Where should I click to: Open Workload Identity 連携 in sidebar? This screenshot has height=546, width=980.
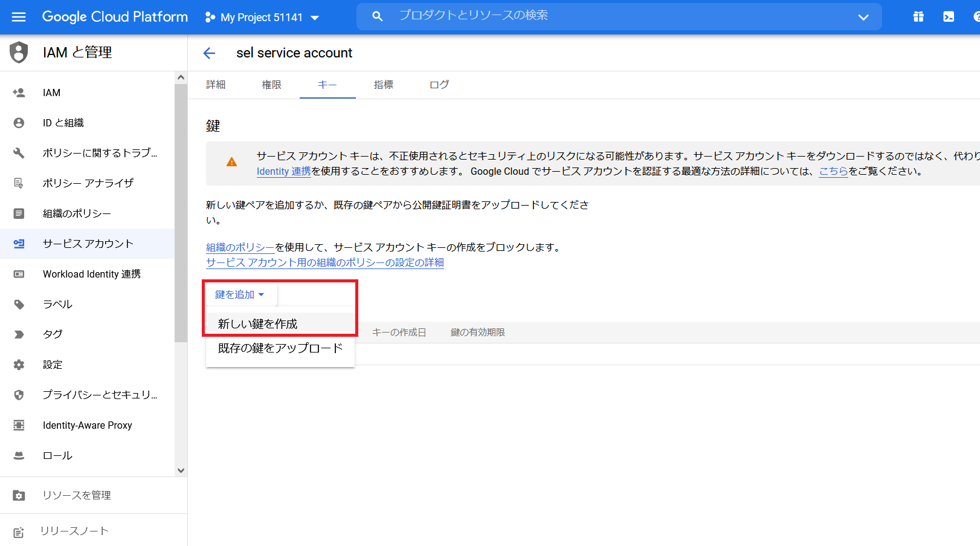(87, 274)
